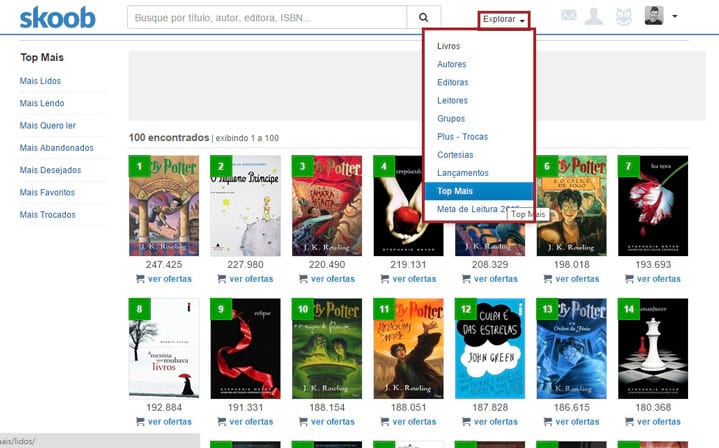Click ver ofertas under 187.828
This screenshot has height=448, width=719.
(x=490, y=421)
